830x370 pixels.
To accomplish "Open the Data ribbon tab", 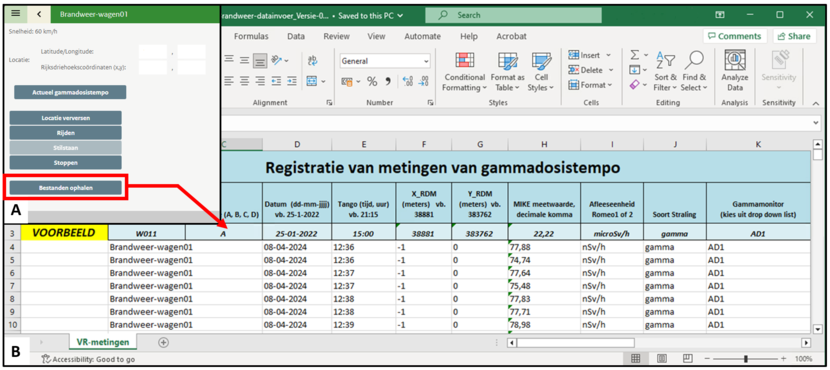I will coord(296,37).
